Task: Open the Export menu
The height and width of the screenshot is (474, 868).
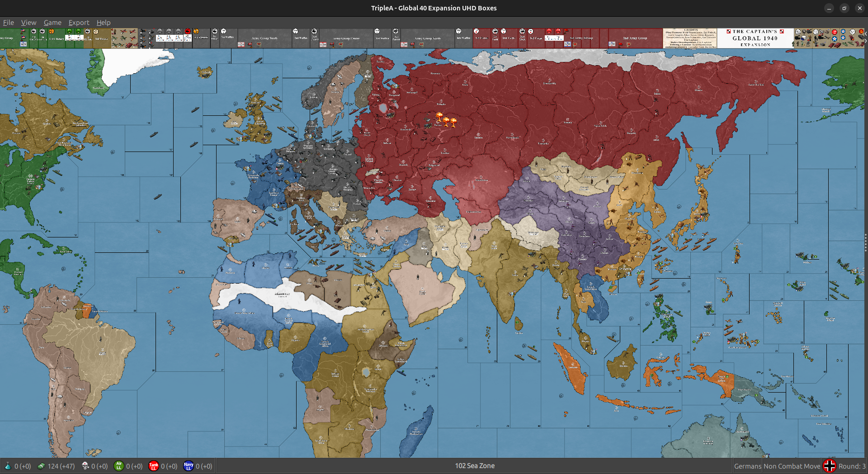Action: (x=79, y=23)
